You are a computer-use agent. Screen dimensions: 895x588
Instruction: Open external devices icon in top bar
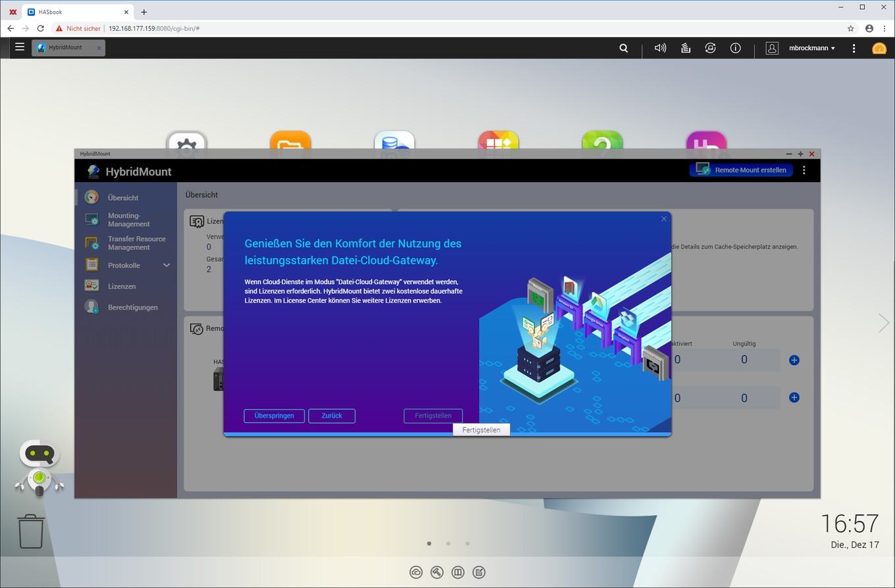(x=710, y=48)
